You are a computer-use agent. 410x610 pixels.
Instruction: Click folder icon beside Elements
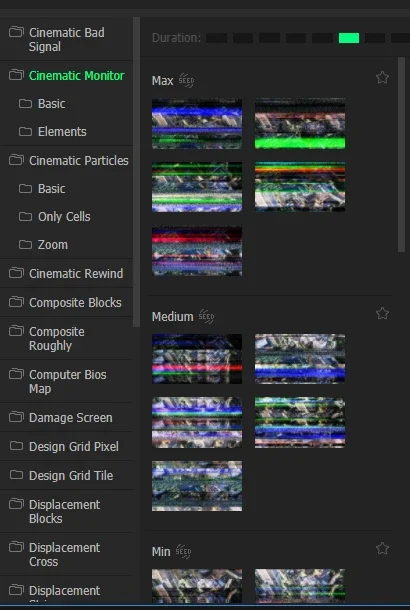(25, 131)
